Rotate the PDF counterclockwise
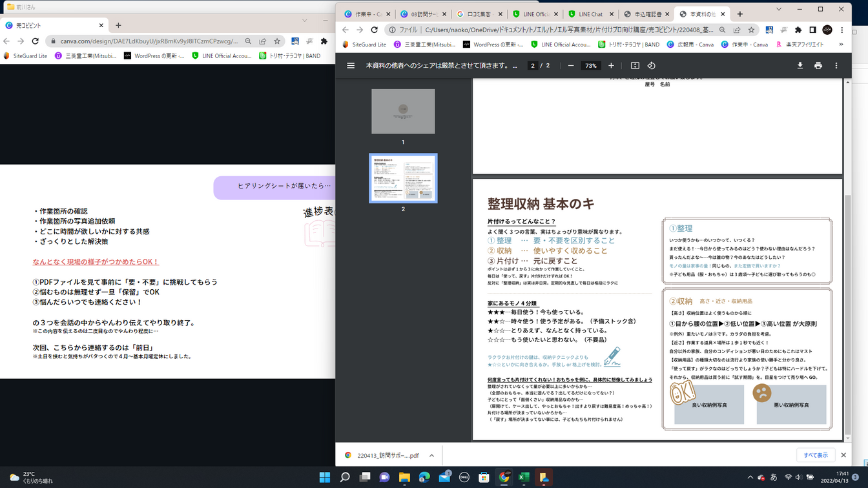 point(651,66)
